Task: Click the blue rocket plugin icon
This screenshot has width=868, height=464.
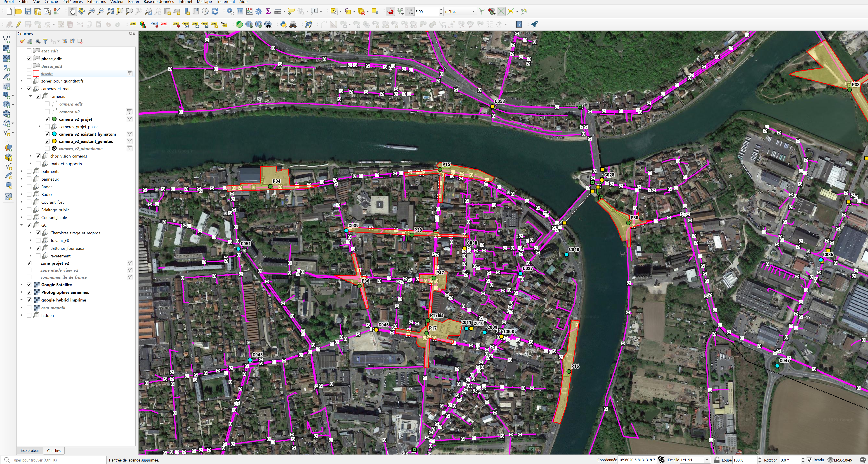Action: click(534, 24)
